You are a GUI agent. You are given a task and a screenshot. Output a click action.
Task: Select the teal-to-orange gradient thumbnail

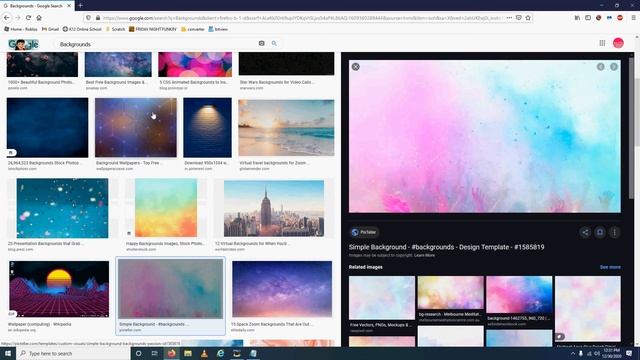166,208
